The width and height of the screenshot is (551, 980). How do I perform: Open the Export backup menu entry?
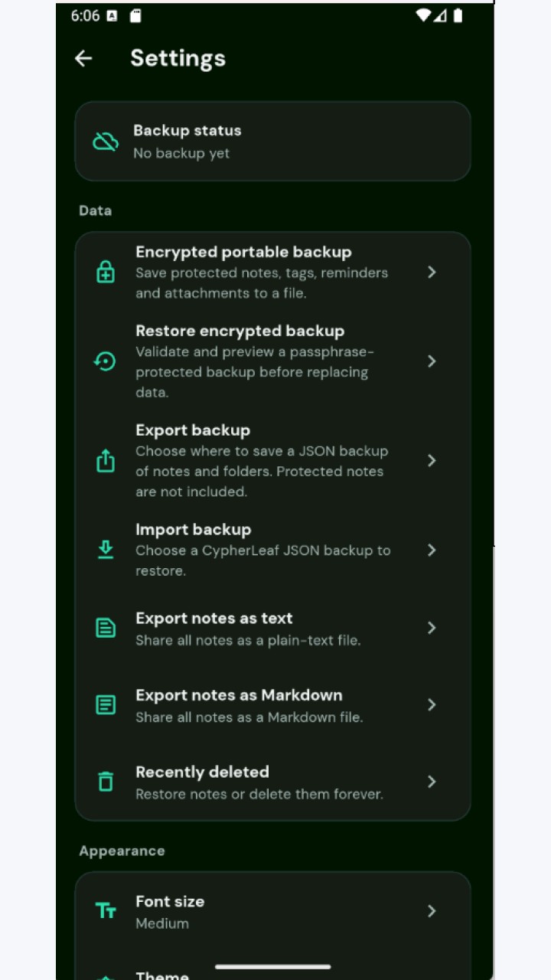(272, 460)
